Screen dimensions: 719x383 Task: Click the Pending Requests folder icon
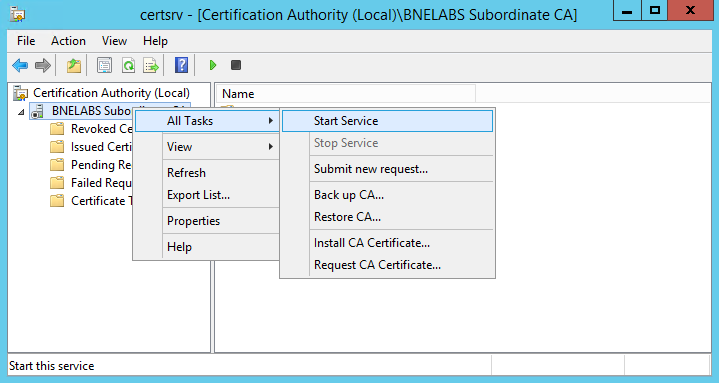(57, 165)
